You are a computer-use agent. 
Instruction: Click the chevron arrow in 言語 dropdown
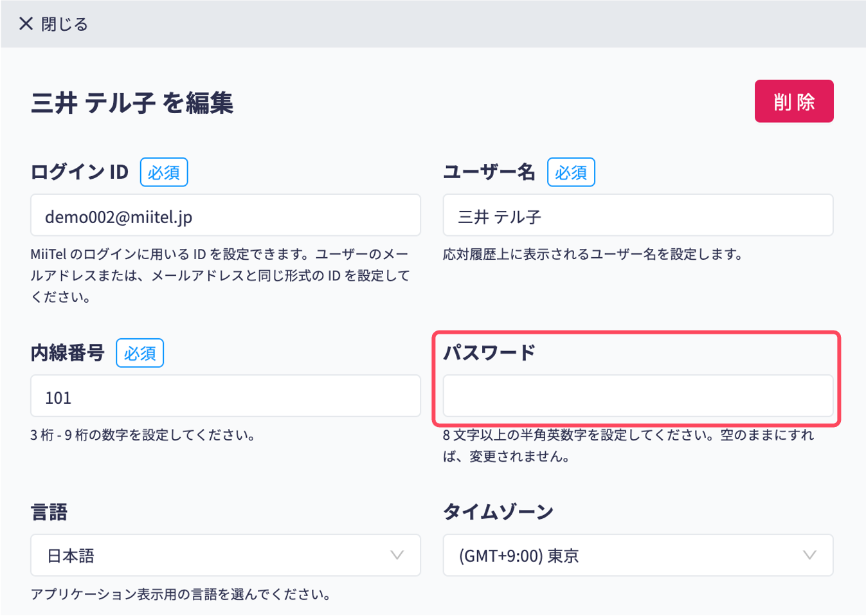(x=397, y=555)
